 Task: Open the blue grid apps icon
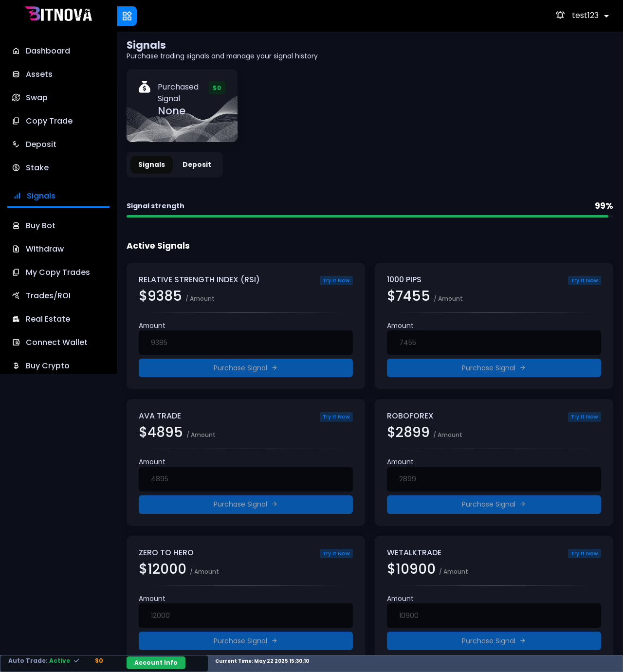(127, 16)
